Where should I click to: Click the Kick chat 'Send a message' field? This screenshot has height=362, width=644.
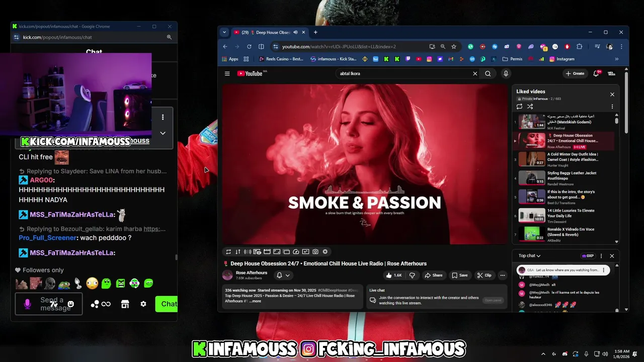pos(49,304)
